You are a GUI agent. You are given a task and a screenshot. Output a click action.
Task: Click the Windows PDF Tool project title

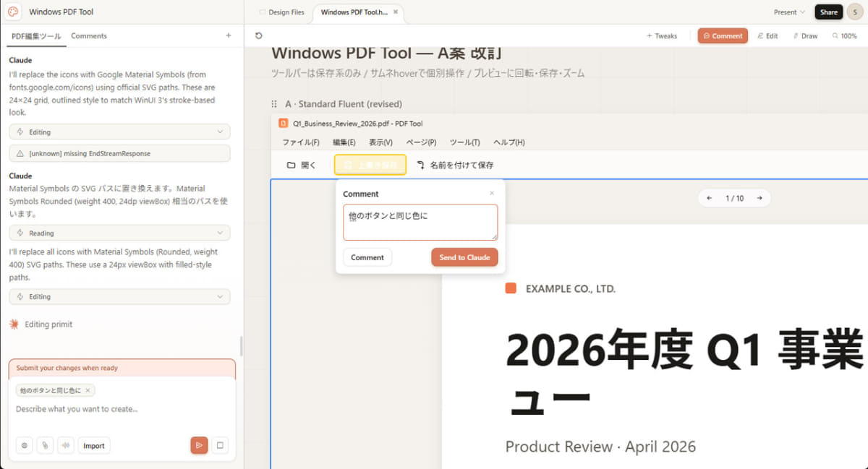61,12
